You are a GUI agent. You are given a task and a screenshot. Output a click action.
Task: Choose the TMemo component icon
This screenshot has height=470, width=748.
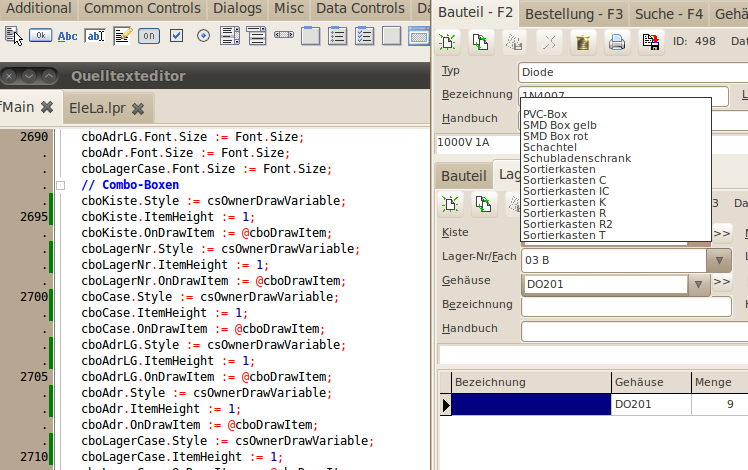click(x=122, y=36)
